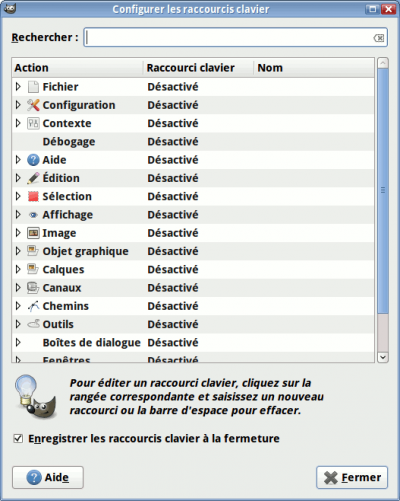Expand the Aide group
Image resolution: width=400 pixels, height=501 pixels.
[18, 160]
